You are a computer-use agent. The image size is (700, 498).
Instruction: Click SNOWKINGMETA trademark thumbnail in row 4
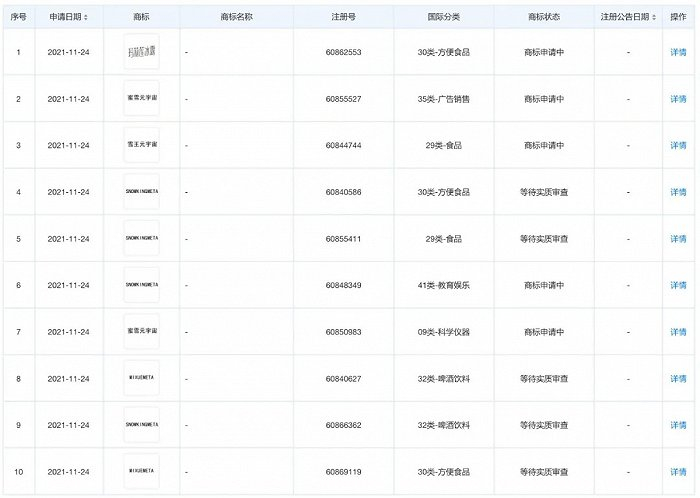coord(141,192)
